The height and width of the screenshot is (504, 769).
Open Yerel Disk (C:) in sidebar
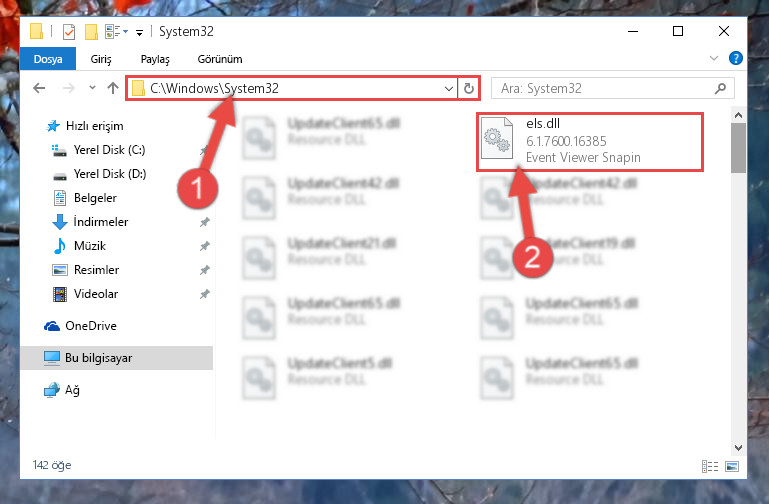tap(109, 150)
